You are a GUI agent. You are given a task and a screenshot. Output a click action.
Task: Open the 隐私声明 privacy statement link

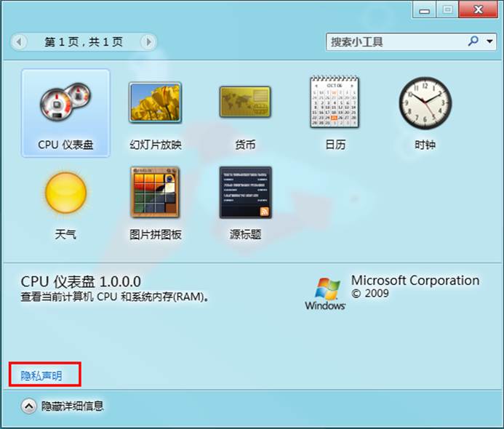tap(41, 375)
